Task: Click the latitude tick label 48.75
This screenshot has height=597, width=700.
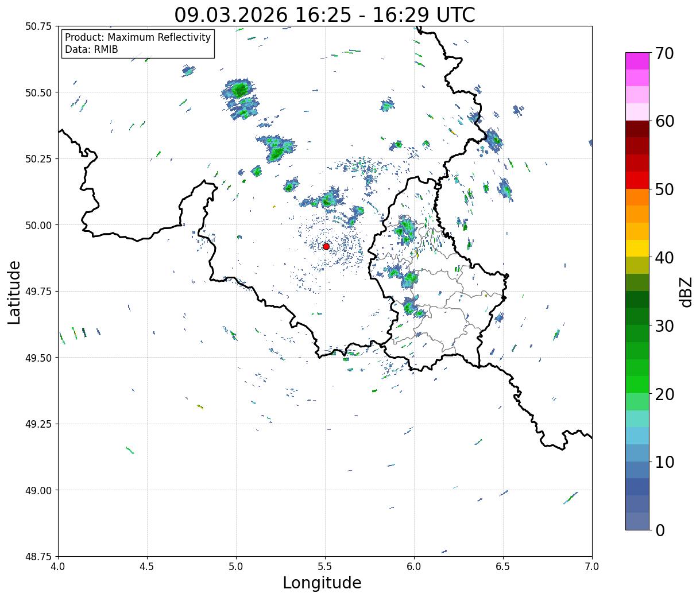Action: [38, 557]
